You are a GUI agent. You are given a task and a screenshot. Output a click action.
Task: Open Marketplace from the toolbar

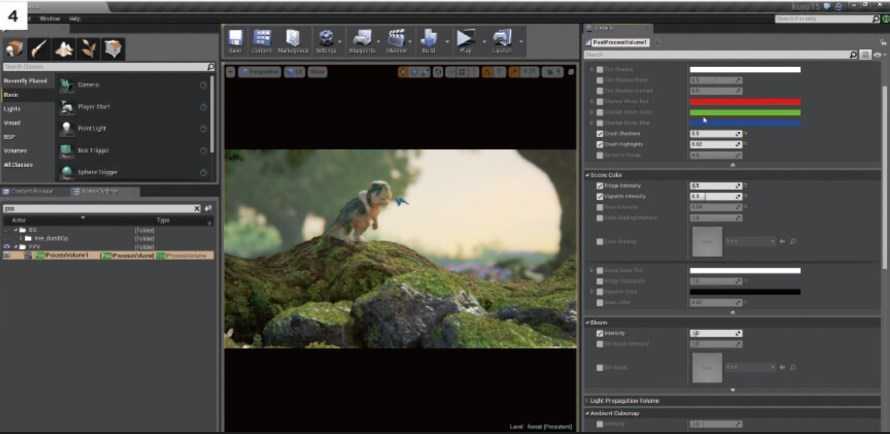pos(293,40)
